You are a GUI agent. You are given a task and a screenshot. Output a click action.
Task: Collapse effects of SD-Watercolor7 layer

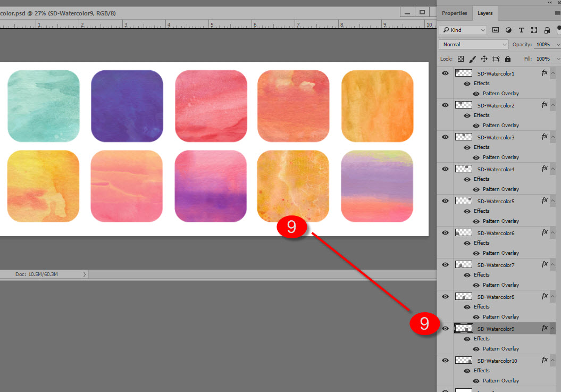coord(553,264)
